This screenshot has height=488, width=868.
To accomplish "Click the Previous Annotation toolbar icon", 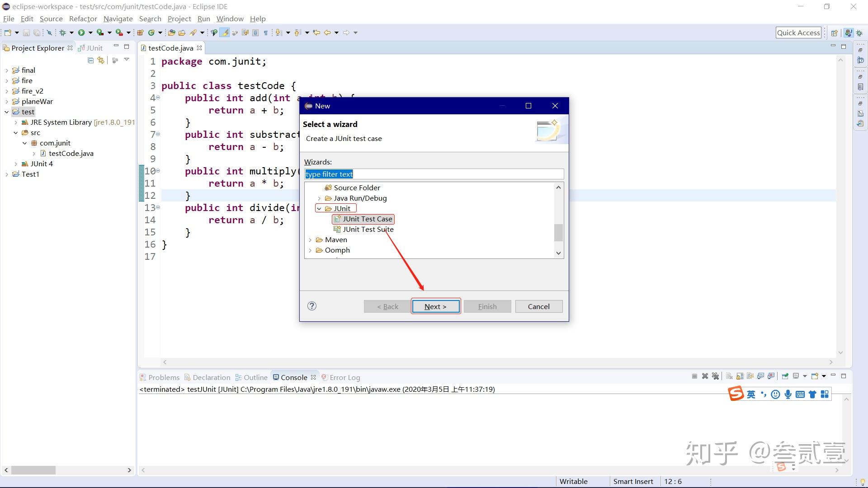I will click(x=297, y=33).
